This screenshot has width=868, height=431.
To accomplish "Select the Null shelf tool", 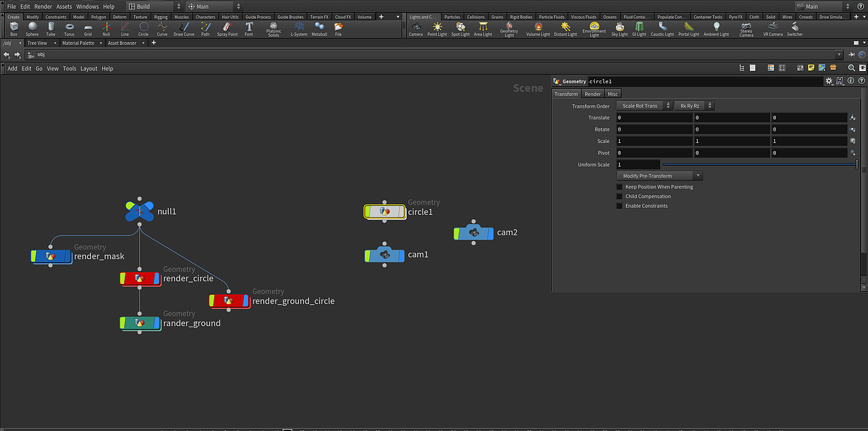I will [106, 28].
